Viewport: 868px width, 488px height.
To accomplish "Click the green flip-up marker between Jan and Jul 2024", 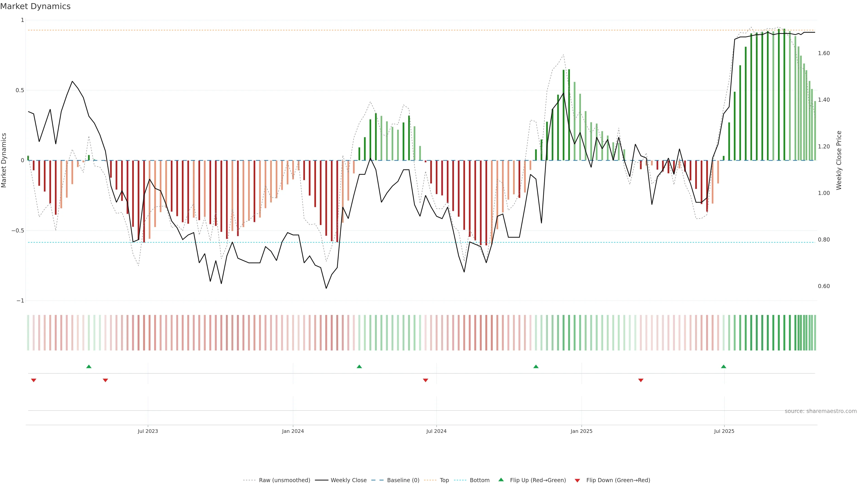I will point(359,366).
